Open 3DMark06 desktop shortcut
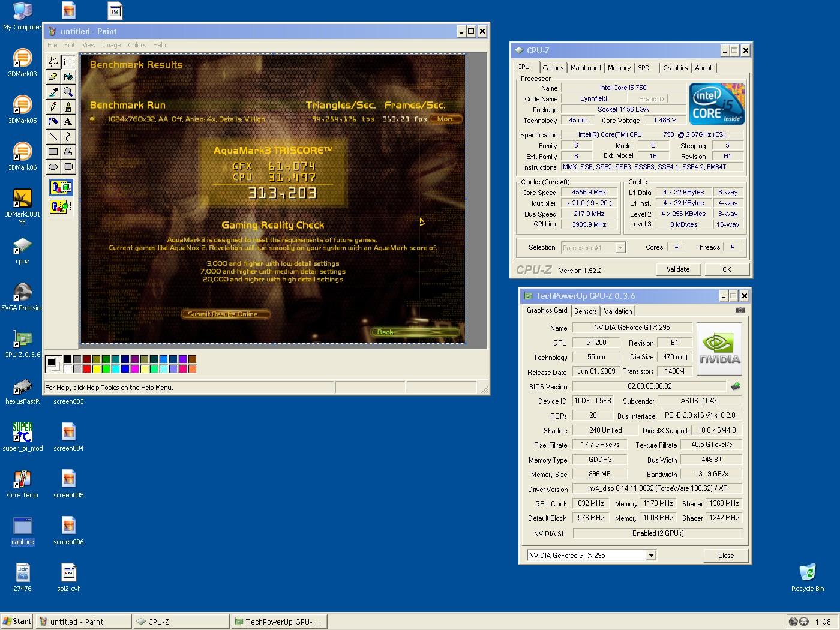 (x=22, y=157)
